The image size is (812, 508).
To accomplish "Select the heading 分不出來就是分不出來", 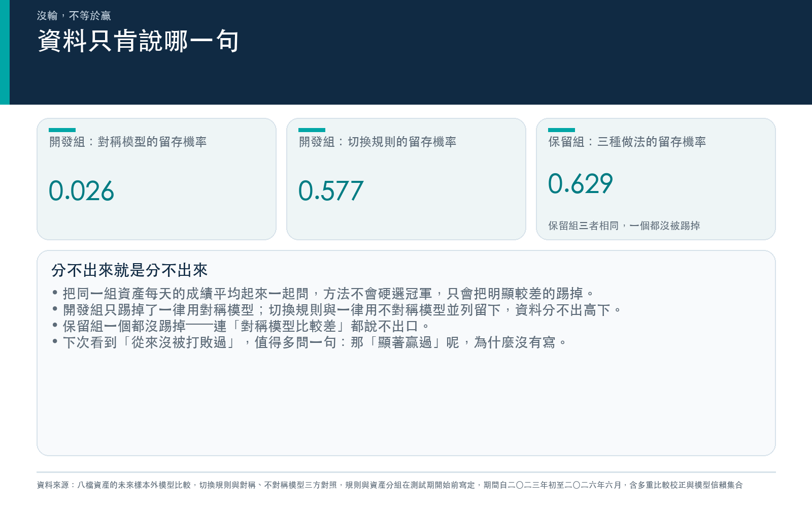I will coord(129,270).
